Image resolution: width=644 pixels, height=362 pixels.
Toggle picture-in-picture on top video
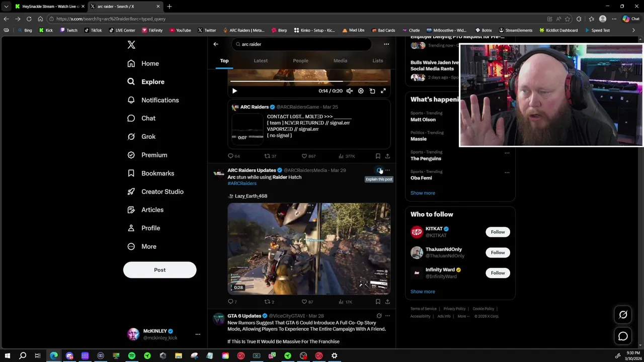[x=372, y=91]
